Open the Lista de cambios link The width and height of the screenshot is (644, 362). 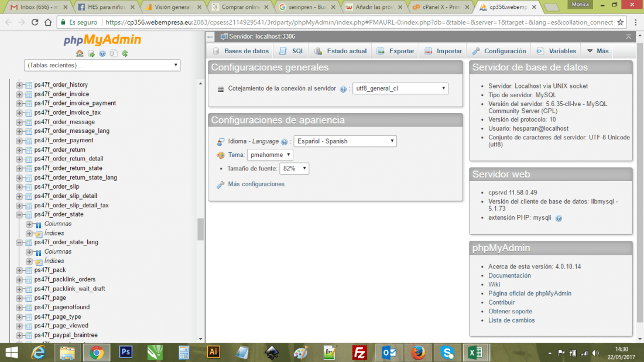coord(511,320)
